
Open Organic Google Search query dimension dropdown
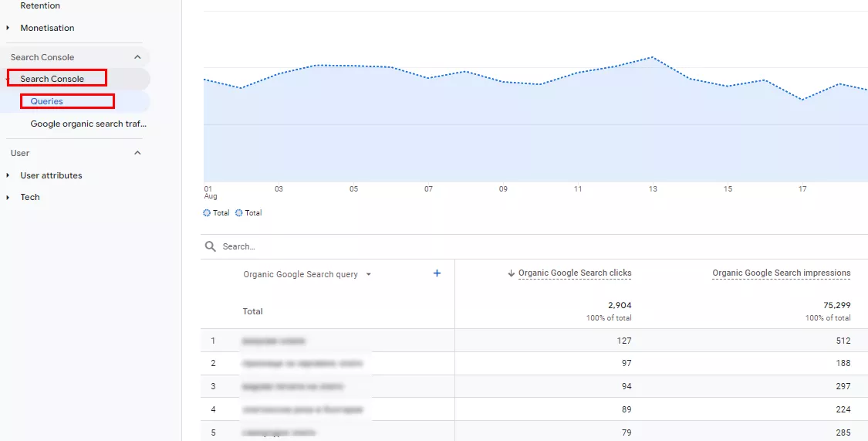[307, 274]
